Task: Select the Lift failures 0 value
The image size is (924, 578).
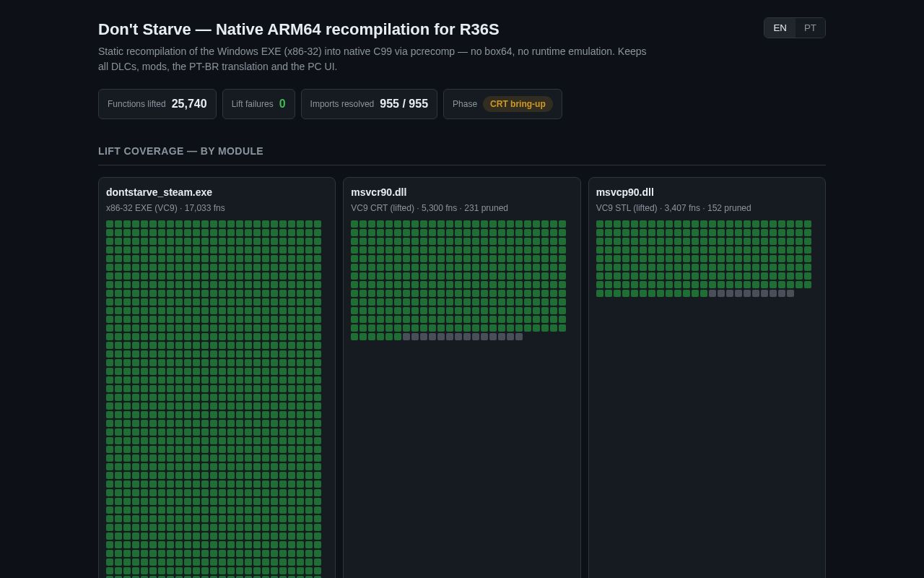Action: 282,104
